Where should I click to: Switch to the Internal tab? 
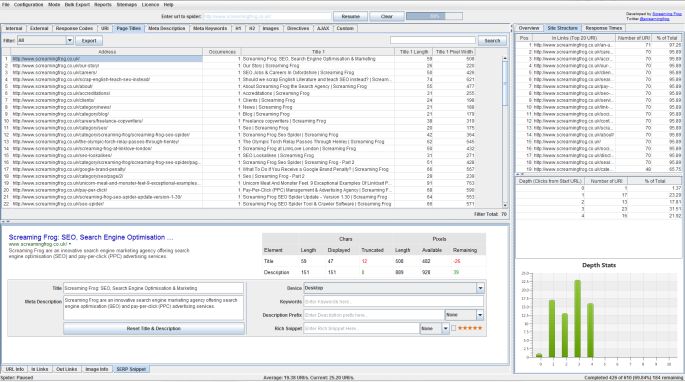[14, 28]
